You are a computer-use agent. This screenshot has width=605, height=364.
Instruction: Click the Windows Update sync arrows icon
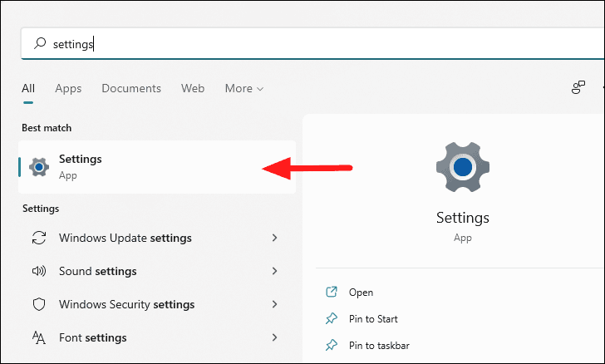39,238
